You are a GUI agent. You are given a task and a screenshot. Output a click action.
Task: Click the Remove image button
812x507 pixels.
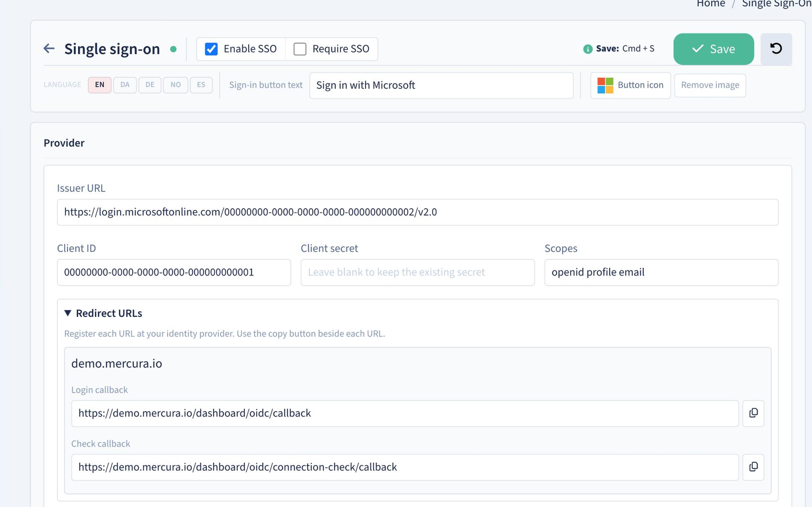(x=710, y=85)
